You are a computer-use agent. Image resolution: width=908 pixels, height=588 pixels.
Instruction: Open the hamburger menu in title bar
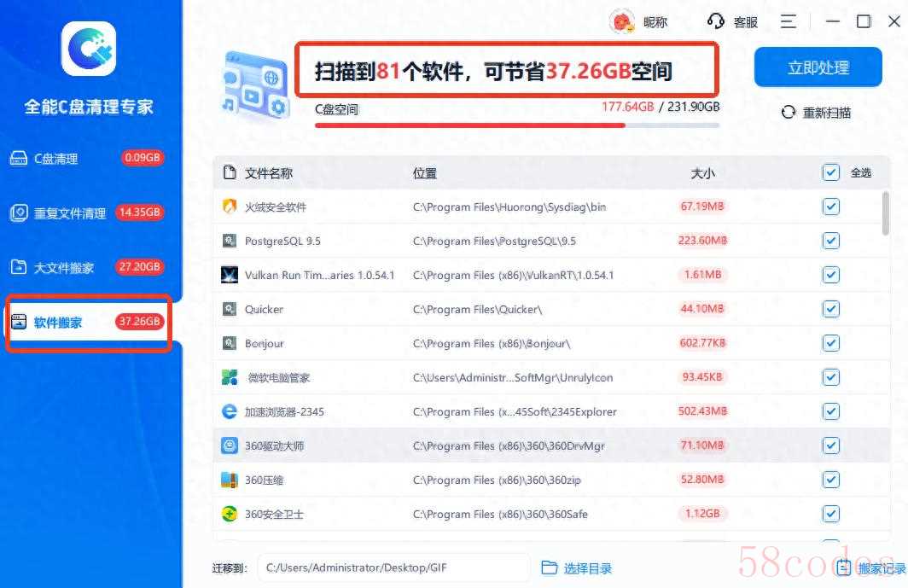pyautogui.click(x=789, y=21)
